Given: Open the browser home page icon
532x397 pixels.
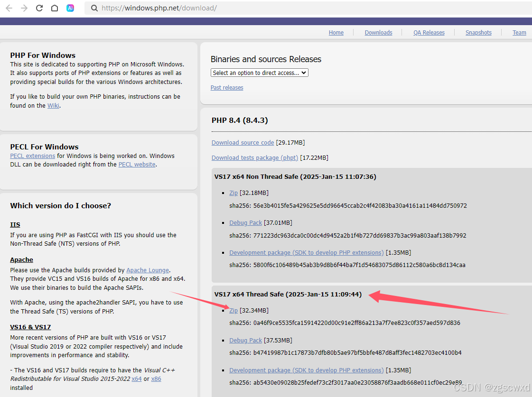Looking at the screenshot, I should click(x=55, y=8).
